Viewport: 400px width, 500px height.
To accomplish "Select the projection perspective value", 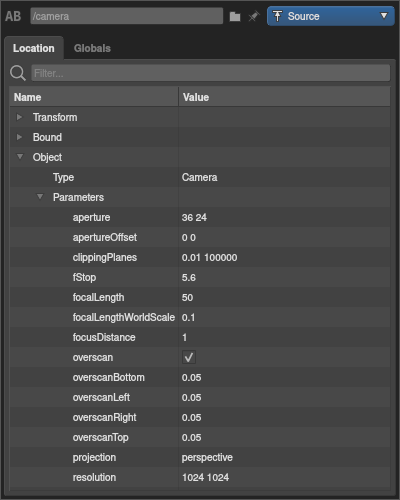I will [x=207, y=457].
